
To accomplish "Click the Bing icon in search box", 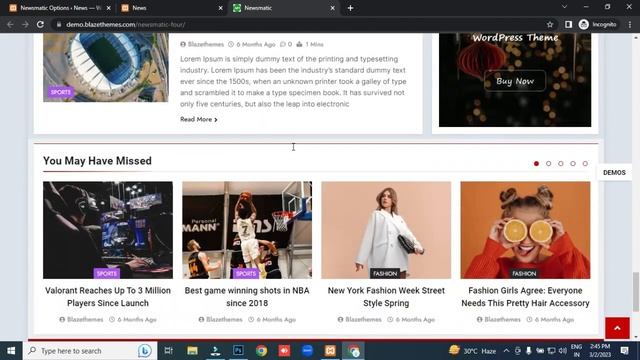I will coord(144,351).
